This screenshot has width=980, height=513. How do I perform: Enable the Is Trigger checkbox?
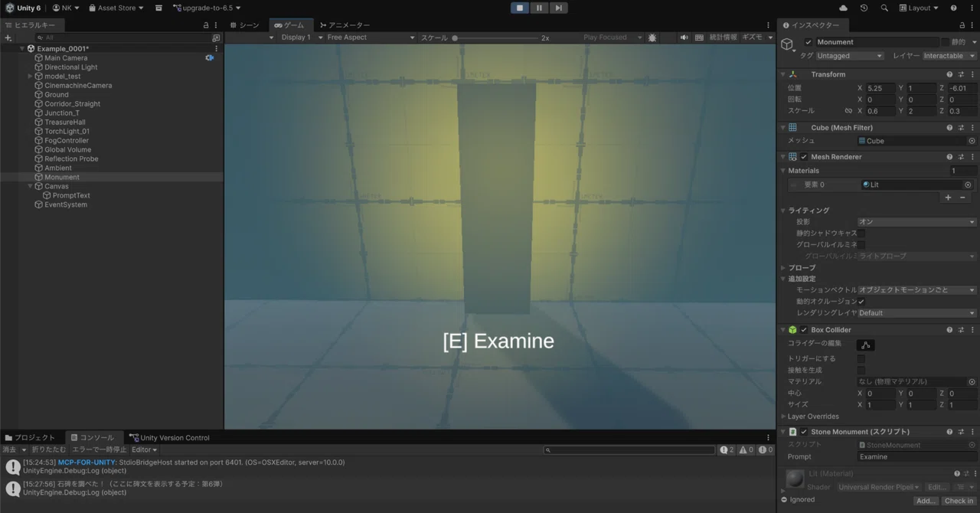point(861,358)
